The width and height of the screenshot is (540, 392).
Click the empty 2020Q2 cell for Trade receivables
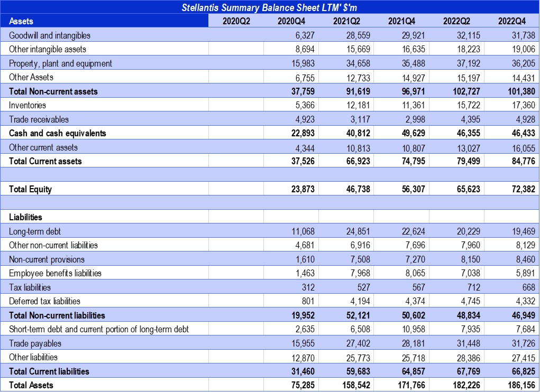pyautogui.click(x=236, y=119)
